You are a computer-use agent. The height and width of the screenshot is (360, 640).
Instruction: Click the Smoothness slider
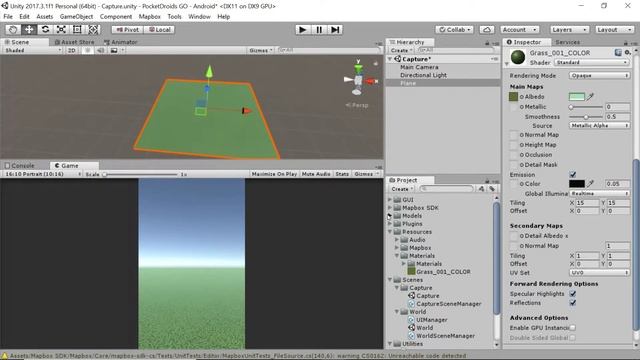click(586, 117)
